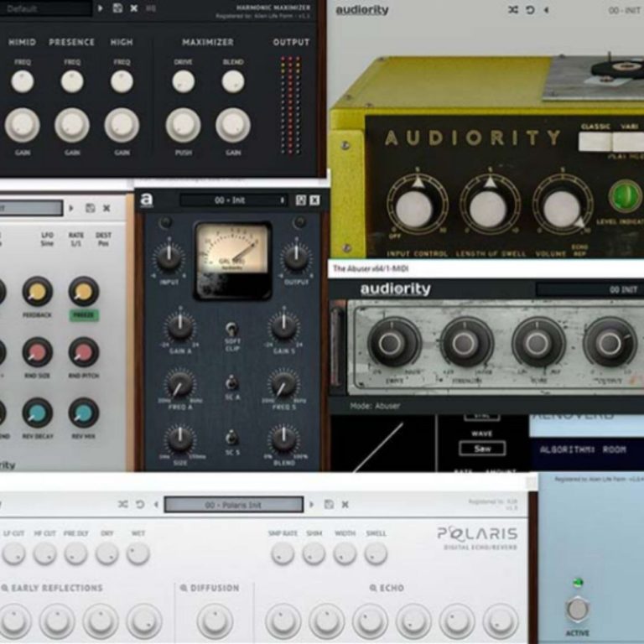The width and height of the screenshot is (644, 644).
Task: Open the Default preset dropdown in Maximizer
Action: (45, 8)
